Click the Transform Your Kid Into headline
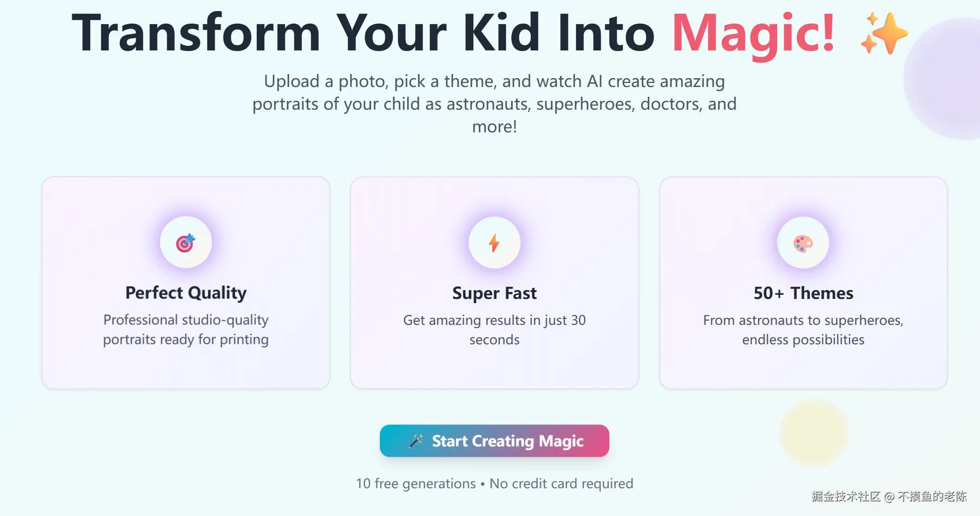Screen dimensions: 980x516 pyautogui.click(x=363, y=32)
